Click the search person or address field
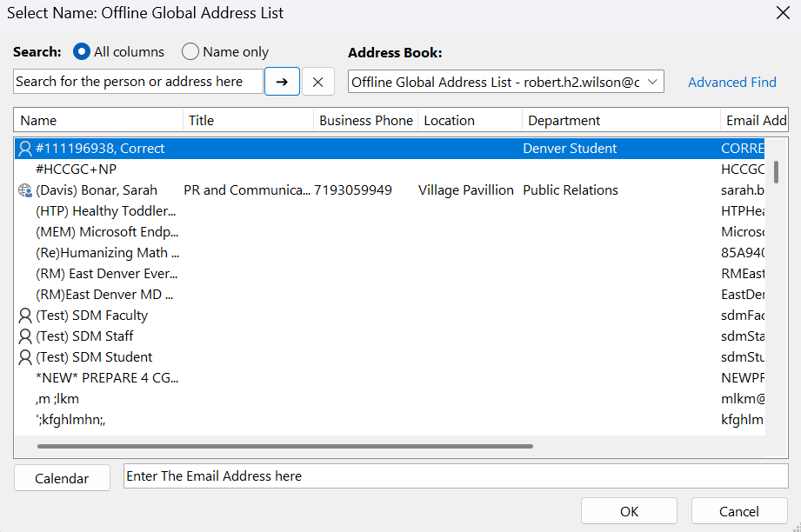801x532 pixels. click(138, 82)
